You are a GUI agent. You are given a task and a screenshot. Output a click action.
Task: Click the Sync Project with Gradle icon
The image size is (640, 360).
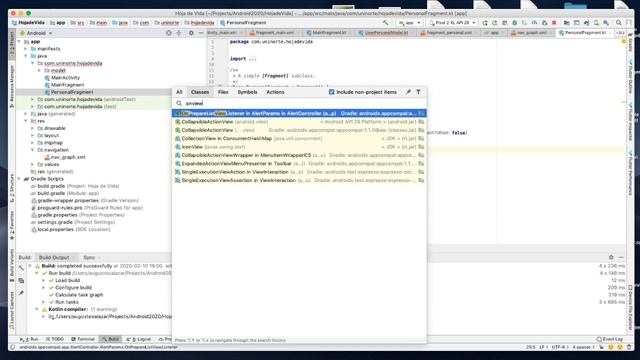pyautogui.click(x=587, y=23)
